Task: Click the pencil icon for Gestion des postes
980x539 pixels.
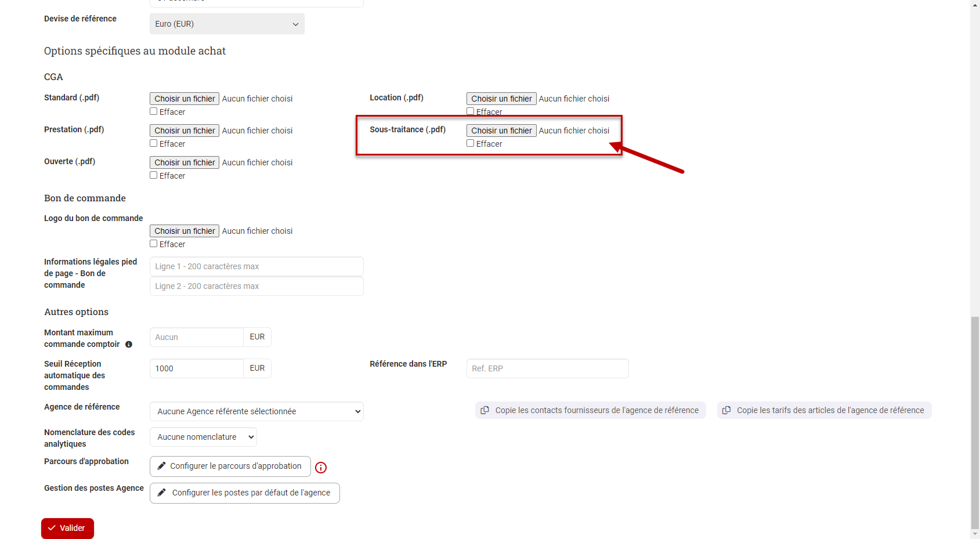Action: 162,493
